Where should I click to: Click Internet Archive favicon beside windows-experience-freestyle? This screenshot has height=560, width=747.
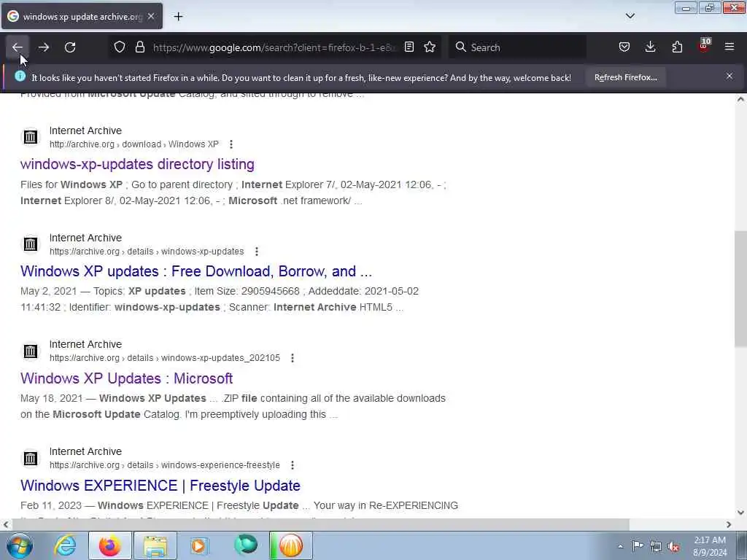31,459
